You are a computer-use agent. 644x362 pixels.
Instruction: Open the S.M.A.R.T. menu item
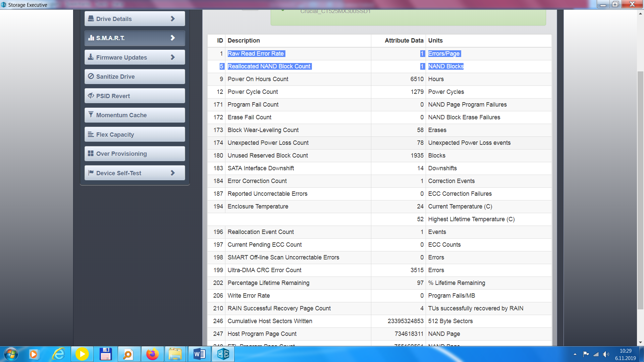tap(135, 38)
